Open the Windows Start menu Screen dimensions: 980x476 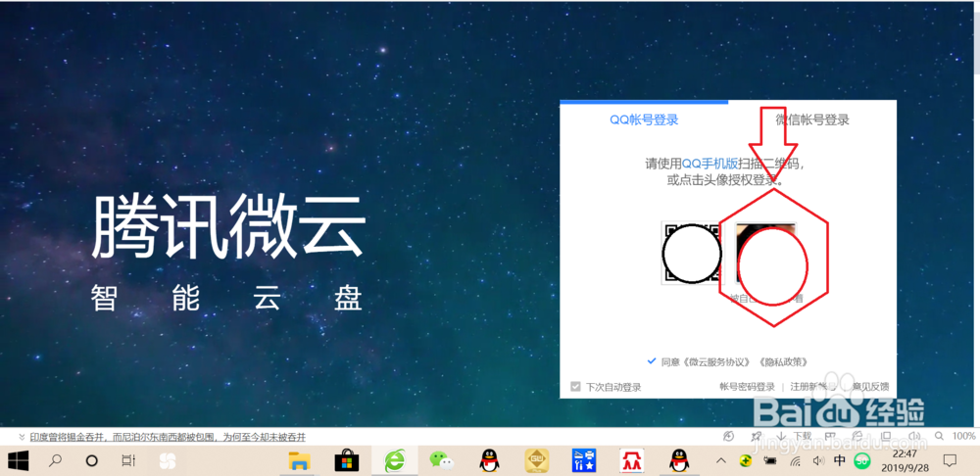click(18, 461)
